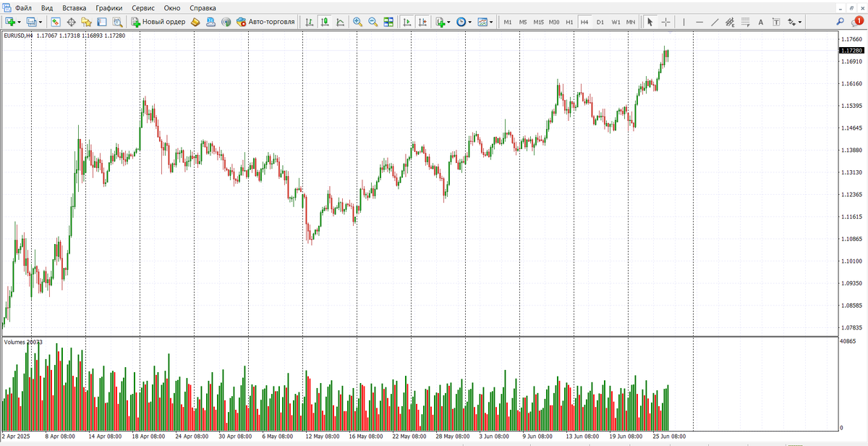Toggle chart auto-scroll to latest bar
The width and height of the screenshot is (868, 446).
[x=407, y=22]
